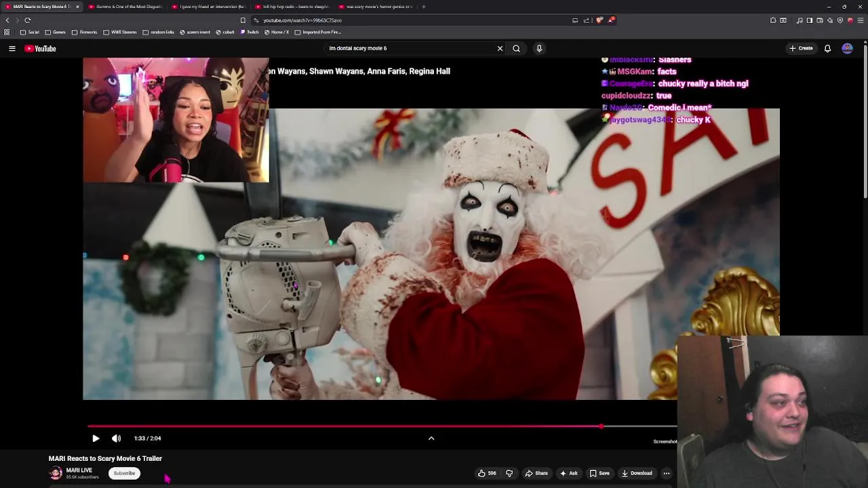Viewport: 868px width, 488px height.
Task: Go back in browser history
Action: pyautogui.click(x=7, y=20)
